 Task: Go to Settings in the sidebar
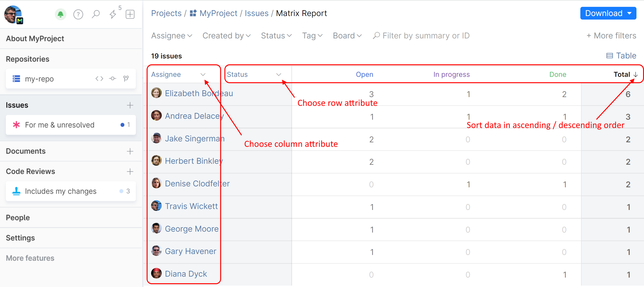coord(21,238)
